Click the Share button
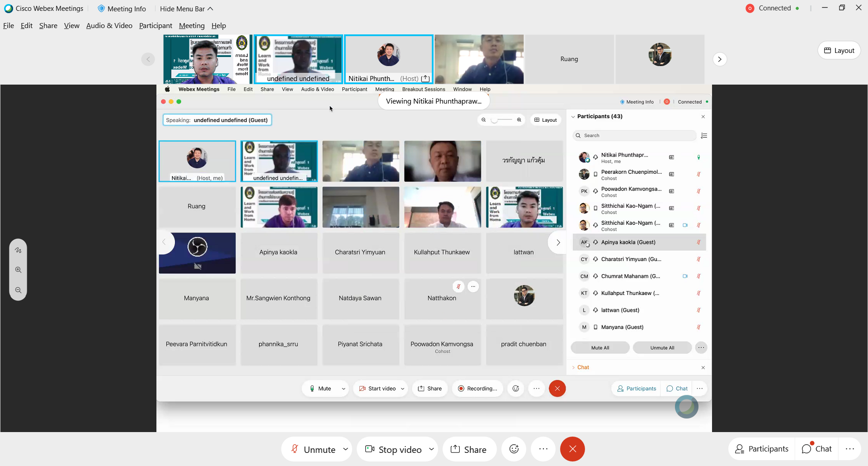The width and height of the screenshot is (868, 466). point(469,449)
